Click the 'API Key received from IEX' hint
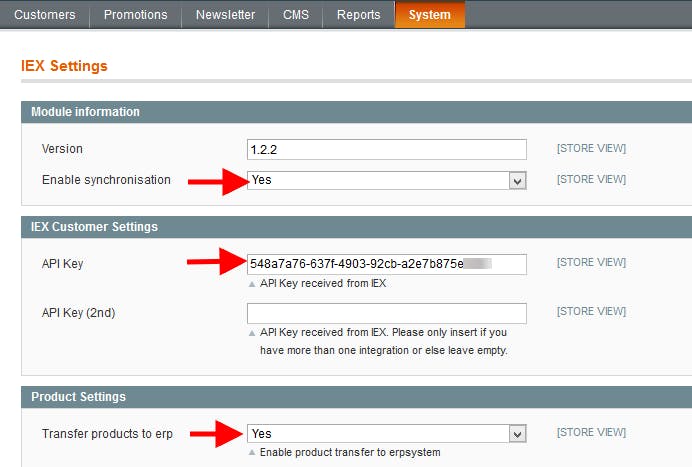The image size is (692, 467). (x=323, y=283)
